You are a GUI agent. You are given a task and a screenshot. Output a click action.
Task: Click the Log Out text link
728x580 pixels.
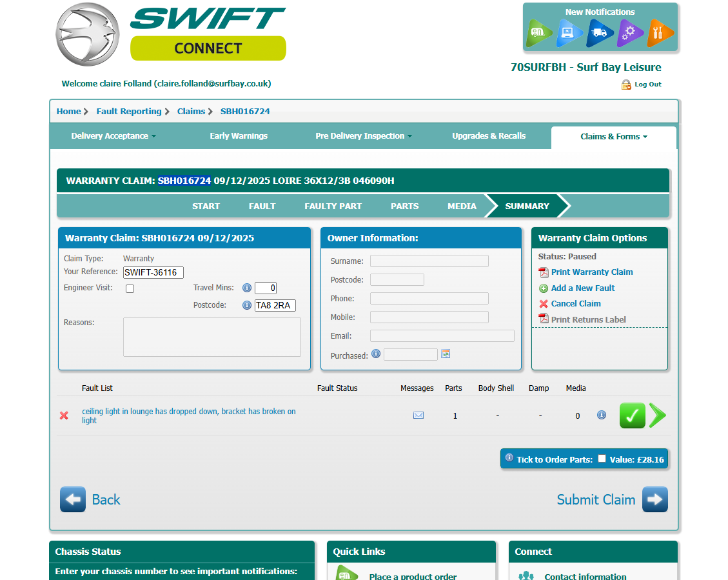647,85
